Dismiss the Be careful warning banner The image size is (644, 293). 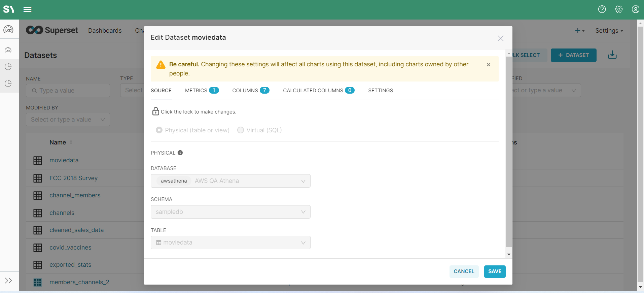click(x=488, y=65)
